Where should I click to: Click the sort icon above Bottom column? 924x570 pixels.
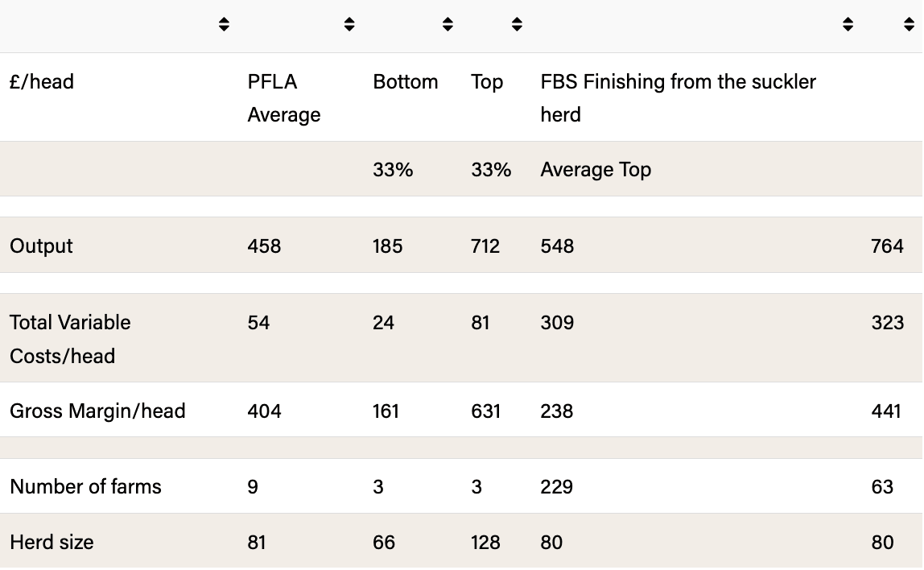tap(448, 24)
